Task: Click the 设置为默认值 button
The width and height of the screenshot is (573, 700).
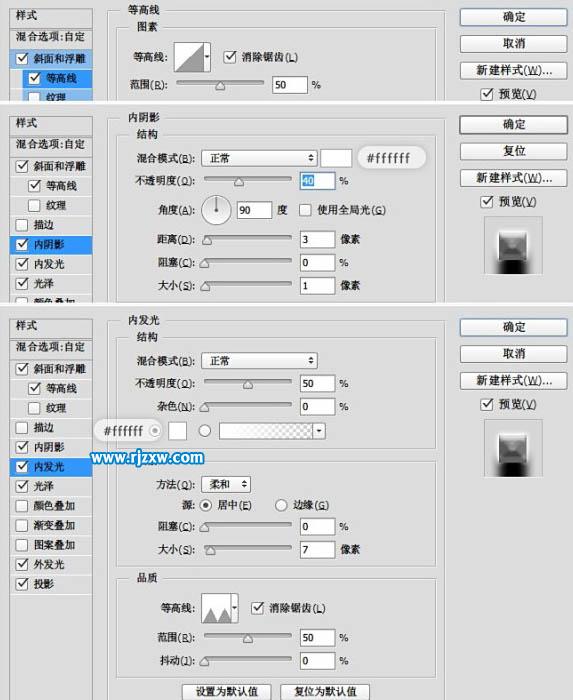Action: pos(227,692)
